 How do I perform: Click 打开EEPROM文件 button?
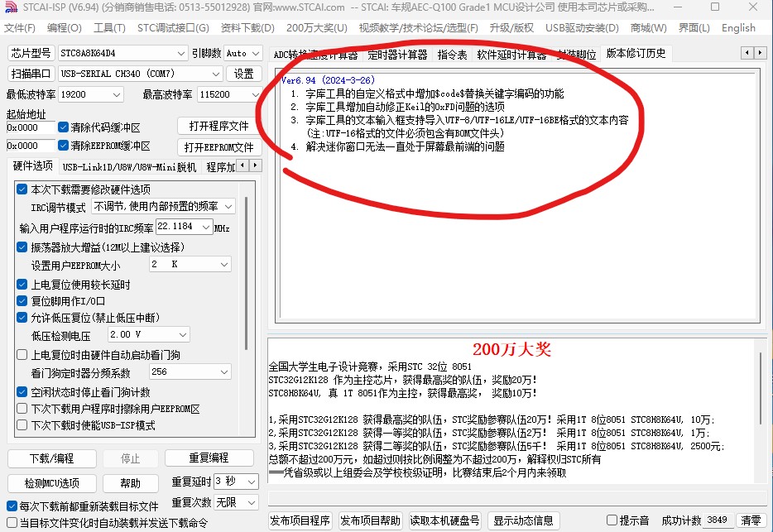click(218, 147)
